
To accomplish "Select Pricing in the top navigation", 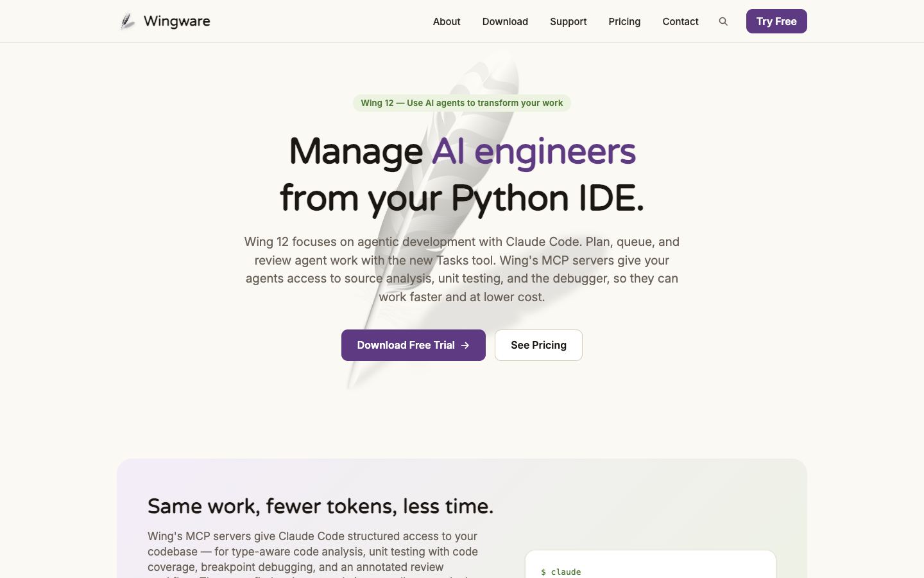I will (x=624, y=21).
